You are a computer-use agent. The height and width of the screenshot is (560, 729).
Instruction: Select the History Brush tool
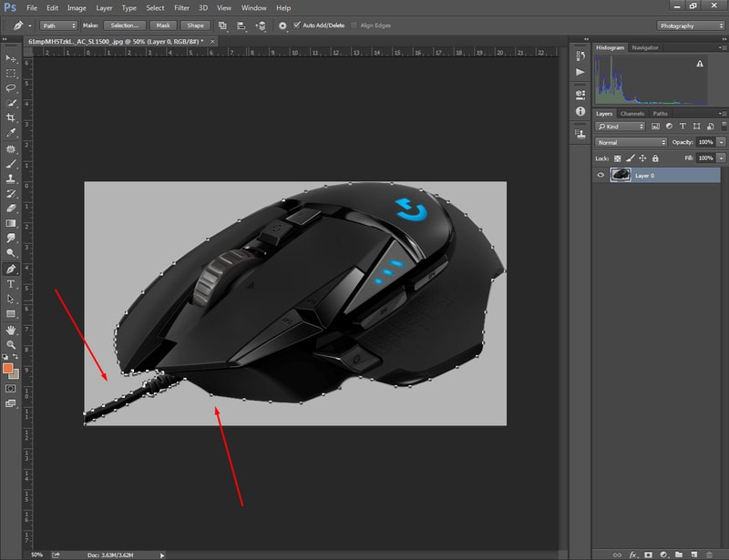click(10, 193)
